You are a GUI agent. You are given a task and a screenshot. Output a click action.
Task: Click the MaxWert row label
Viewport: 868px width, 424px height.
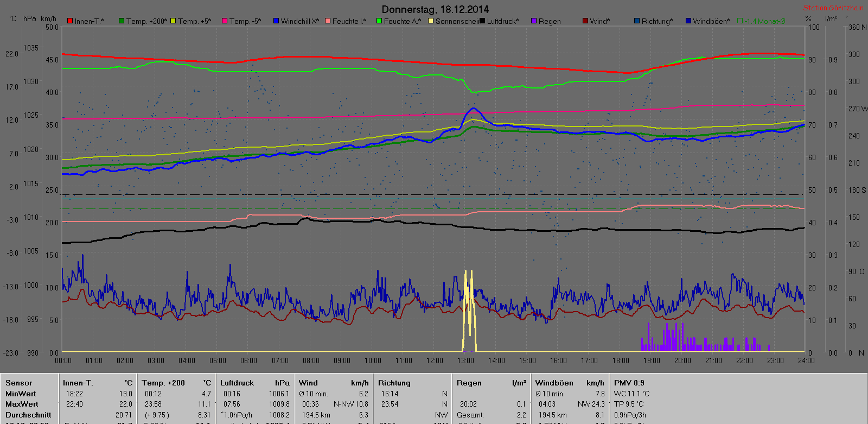point(22,404)
